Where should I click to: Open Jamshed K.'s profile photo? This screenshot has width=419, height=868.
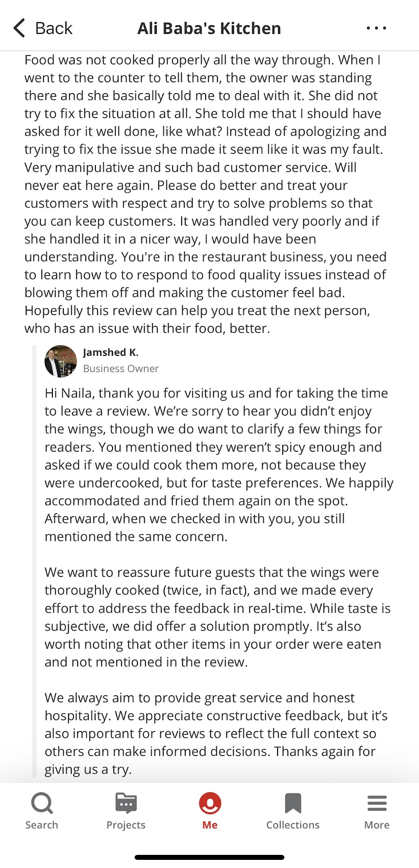point(61,361)
